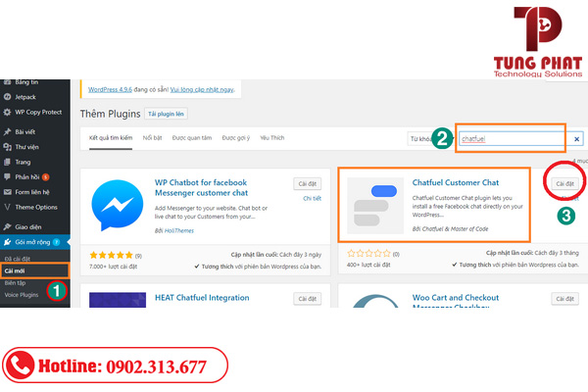The width and height of the screenshot is (588, 392).
Task: Install HEAT Chatfuel Integration via Cài đặt
Action: tap(307, 299)
